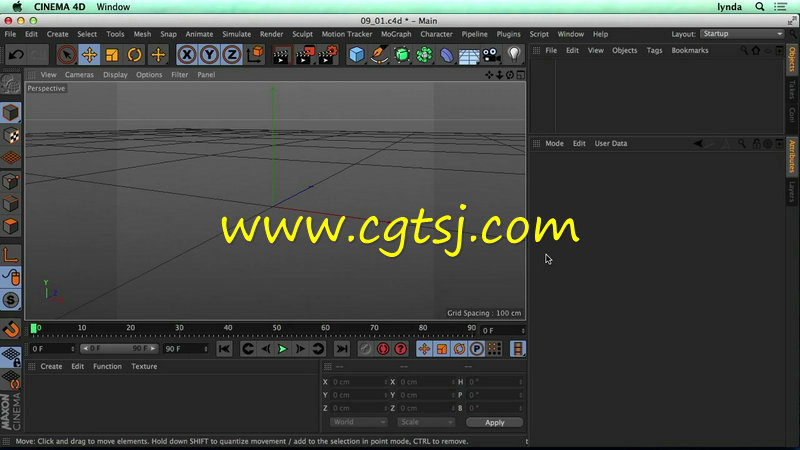Go to start of animation
Screen dimensions: 800x450
[224, 349]
